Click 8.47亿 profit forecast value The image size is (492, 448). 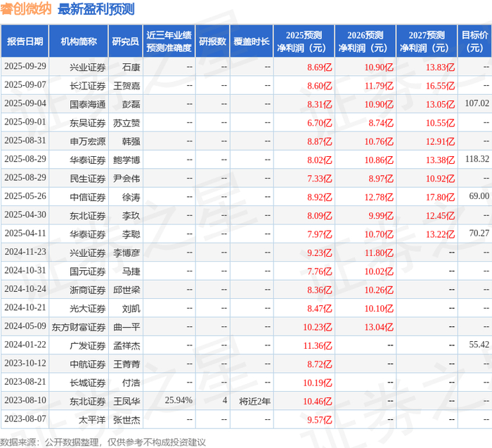point(319,308)
